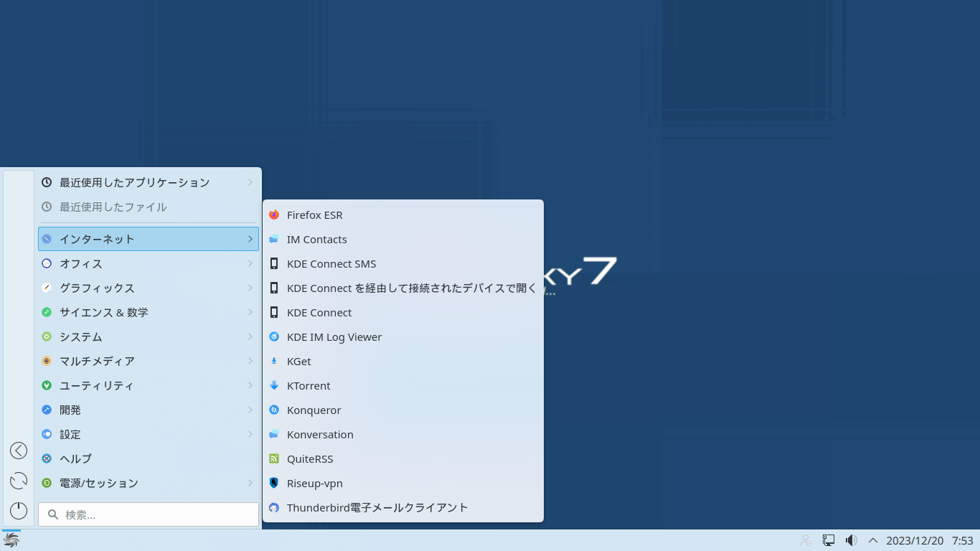
Task: Launch KTorrent from the submenu
Action: coord(403,385)
